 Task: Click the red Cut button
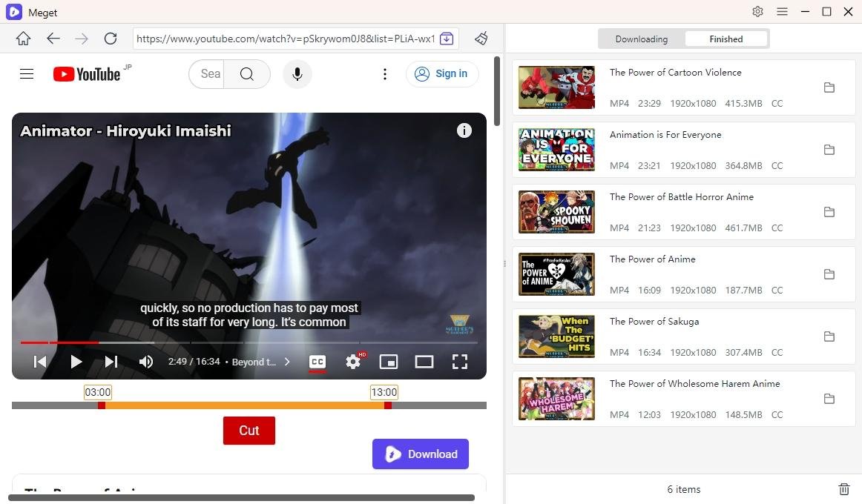(x=249, y=431)
